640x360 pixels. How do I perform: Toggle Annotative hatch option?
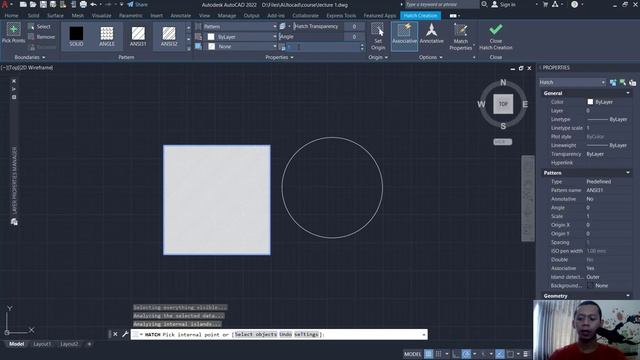tap(431, 34)
